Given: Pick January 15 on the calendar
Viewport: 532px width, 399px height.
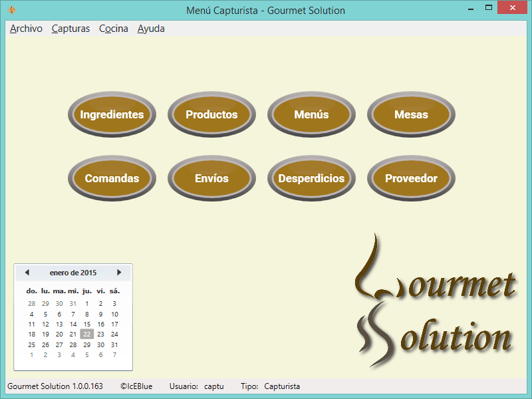Looking at the screenshot, I should [86, 325].
